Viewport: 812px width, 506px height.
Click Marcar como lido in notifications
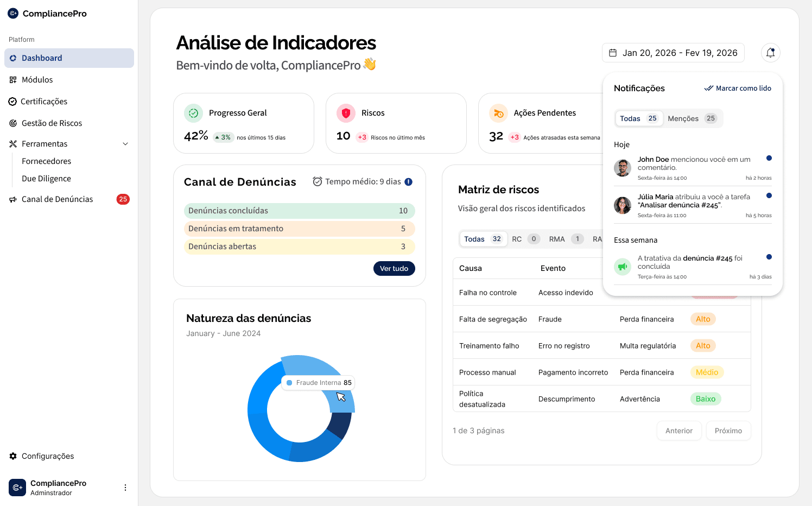pos(738,87)
